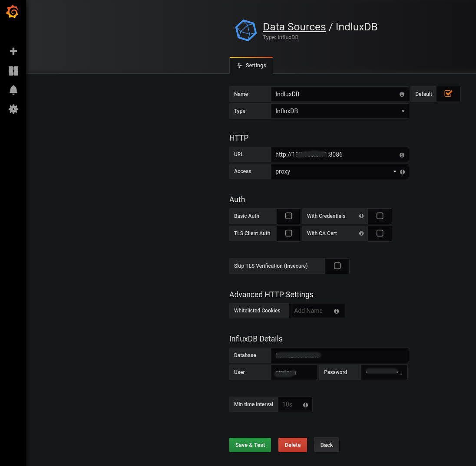Click the Whitelisted Cookies Add Name field

pyautogui.click(x=311, y=311)
